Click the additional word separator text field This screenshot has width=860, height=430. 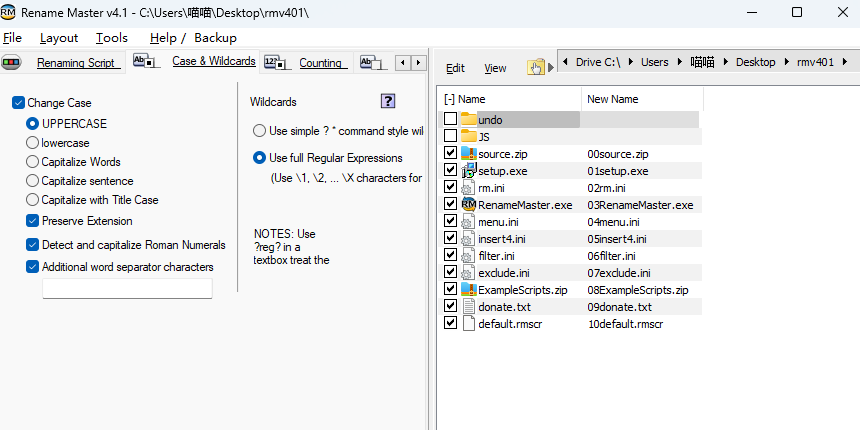127,288
